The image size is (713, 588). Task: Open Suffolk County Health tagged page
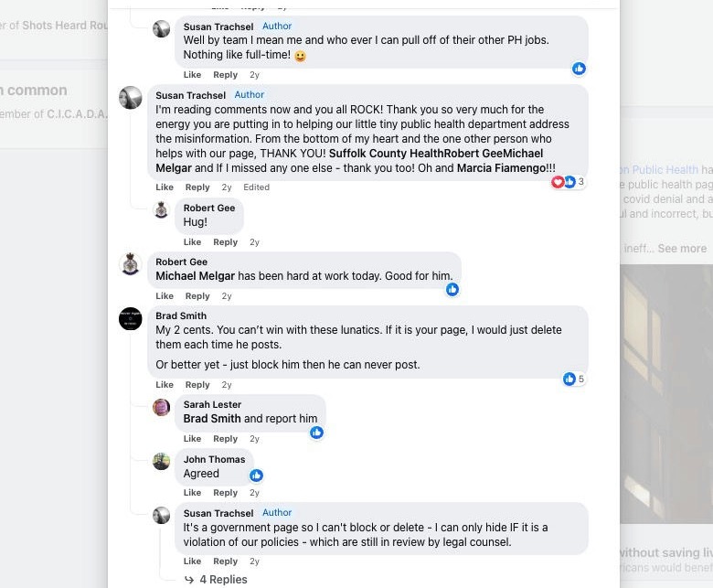click(x=386, y=154)
